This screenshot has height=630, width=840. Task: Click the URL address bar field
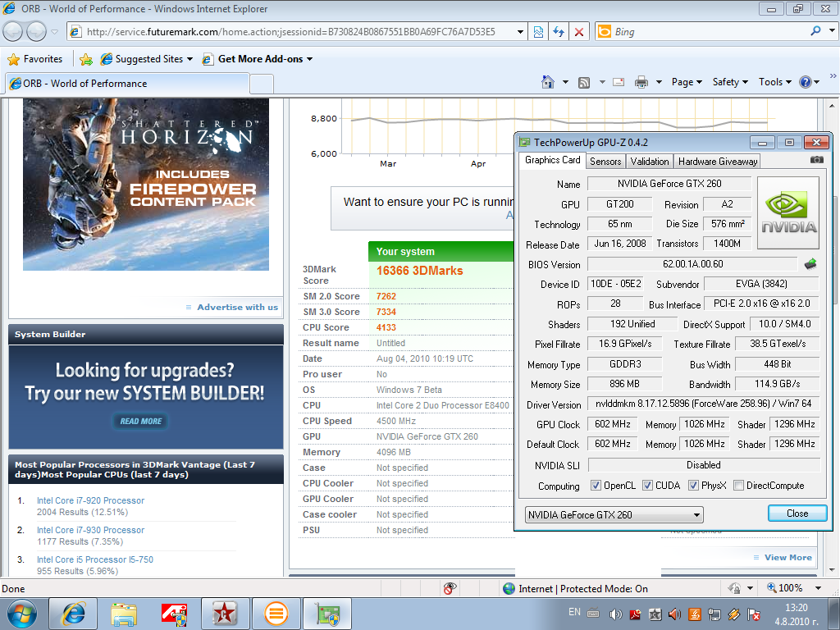point(298,32)
